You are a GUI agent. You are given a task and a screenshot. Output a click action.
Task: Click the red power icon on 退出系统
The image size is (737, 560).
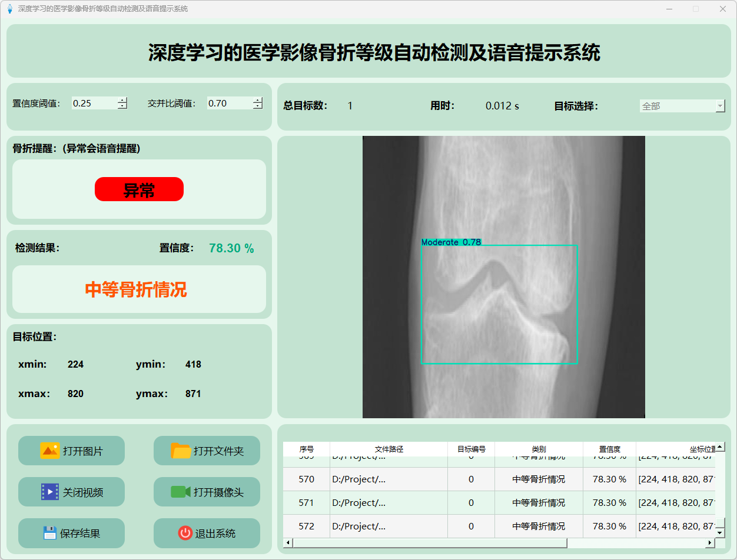tap(185, 533)
